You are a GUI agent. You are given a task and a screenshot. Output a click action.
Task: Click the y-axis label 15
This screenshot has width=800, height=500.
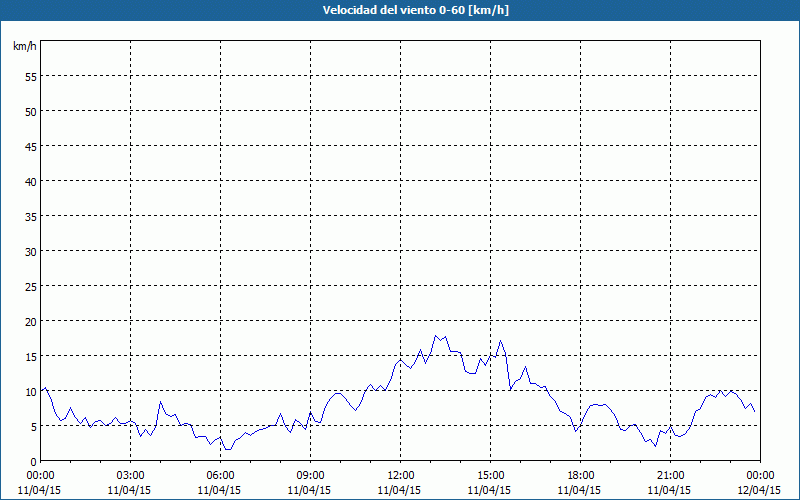click(31, 356)
